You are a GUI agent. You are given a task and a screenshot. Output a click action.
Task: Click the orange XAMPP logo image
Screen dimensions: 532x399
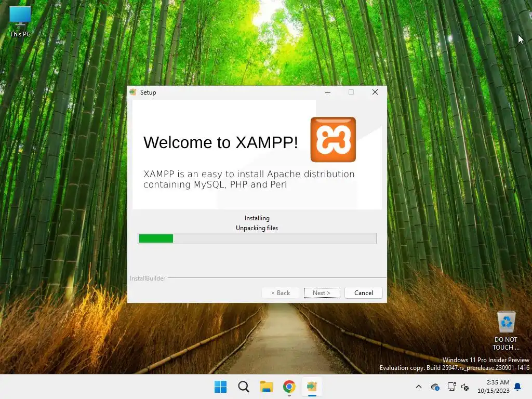333,139
